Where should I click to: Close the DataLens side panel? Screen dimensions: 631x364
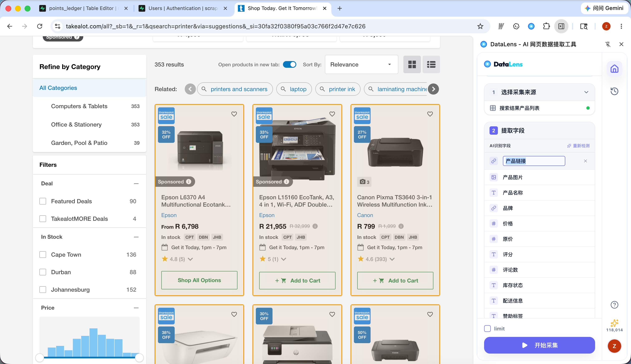coord(621,44)
